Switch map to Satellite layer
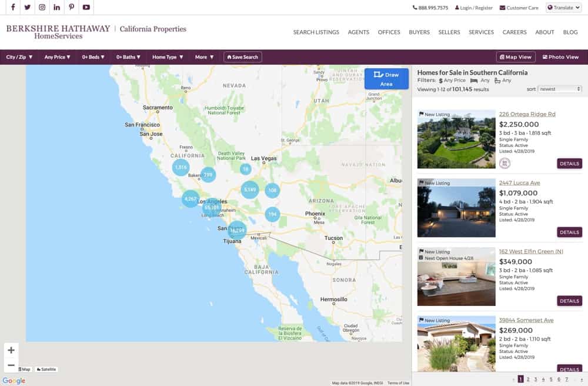The height and width of the screenshot is (386, 588). (x=46, y=370)
